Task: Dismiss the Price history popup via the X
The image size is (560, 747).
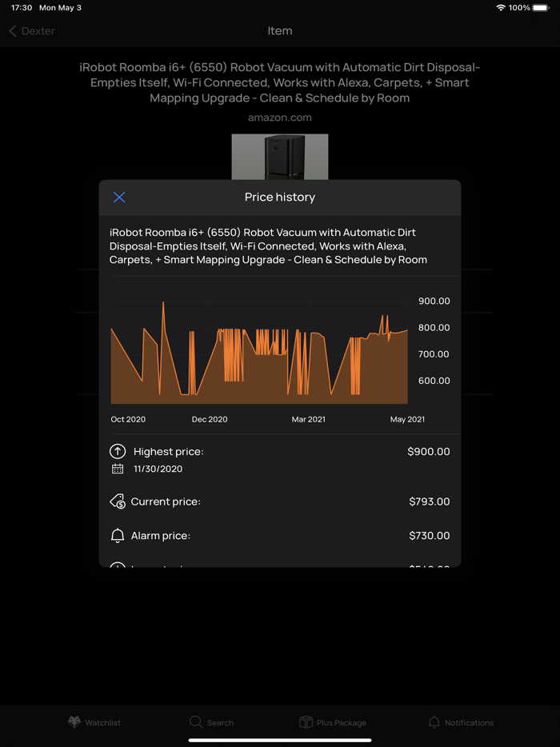Action: click(x=119, y=198)
